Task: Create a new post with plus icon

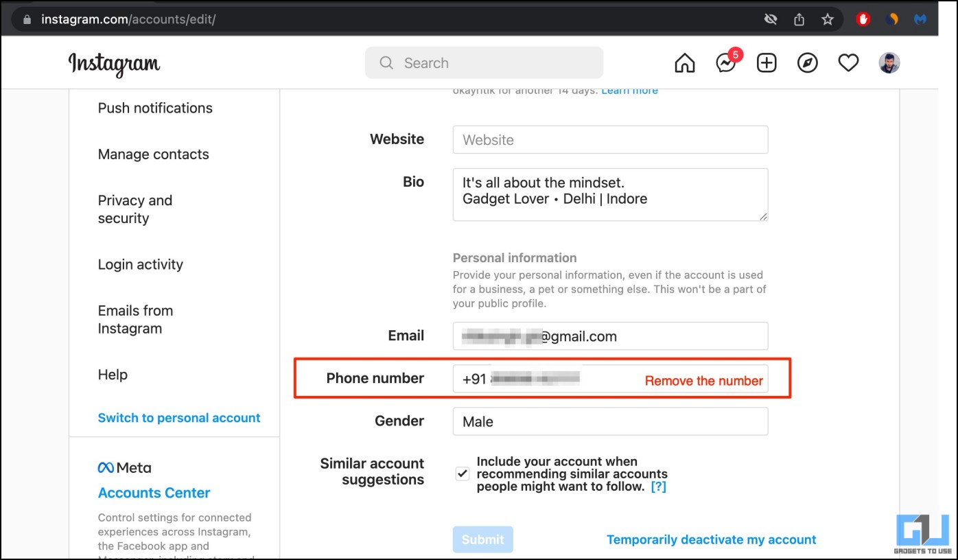Action: point(767,63)
